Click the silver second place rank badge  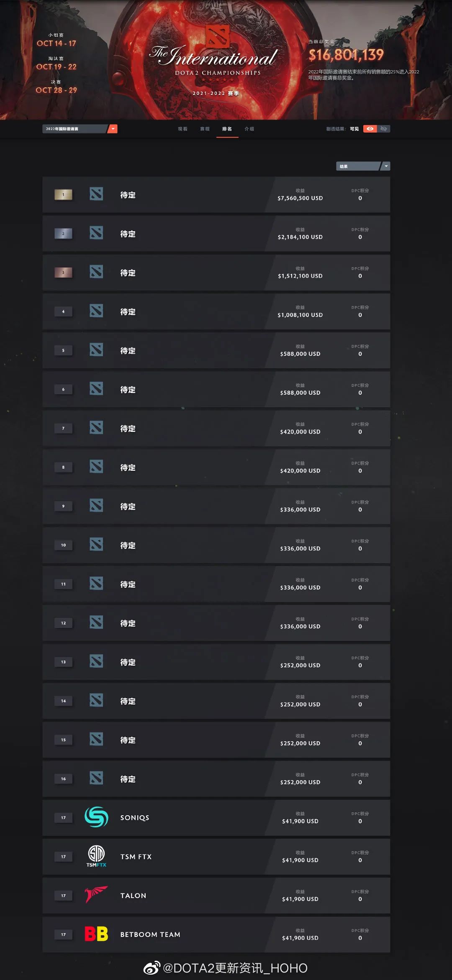pos(63,233)
